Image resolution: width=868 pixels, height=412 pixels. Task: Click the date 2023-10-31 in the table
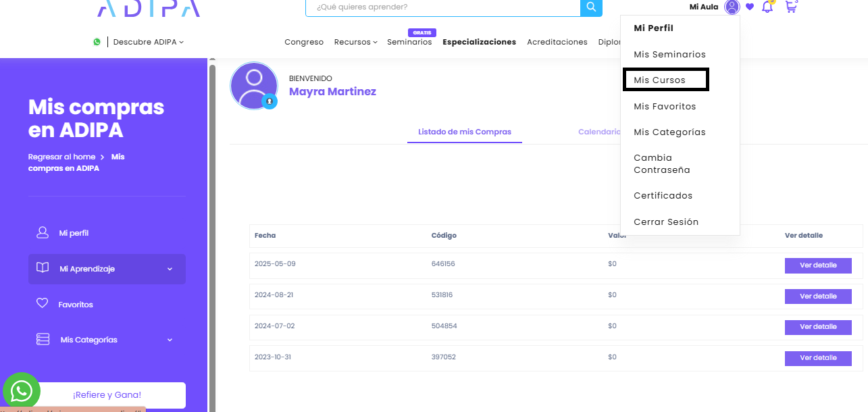coord(274,357)
